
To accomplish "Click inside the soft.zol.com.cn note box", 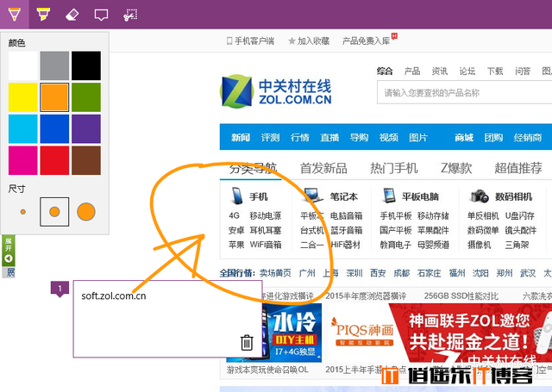I will (167, 319).
